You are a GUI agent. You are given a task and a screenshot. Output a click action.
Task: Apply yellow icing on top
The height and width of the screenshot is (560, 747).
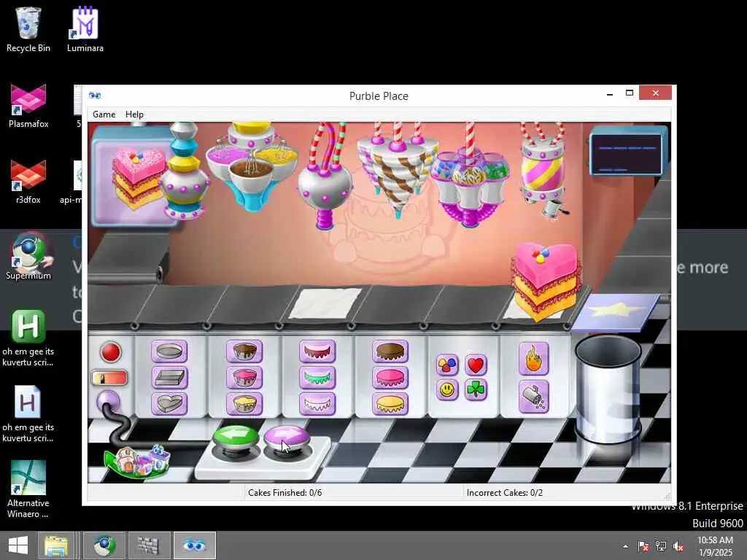point(390,403)
